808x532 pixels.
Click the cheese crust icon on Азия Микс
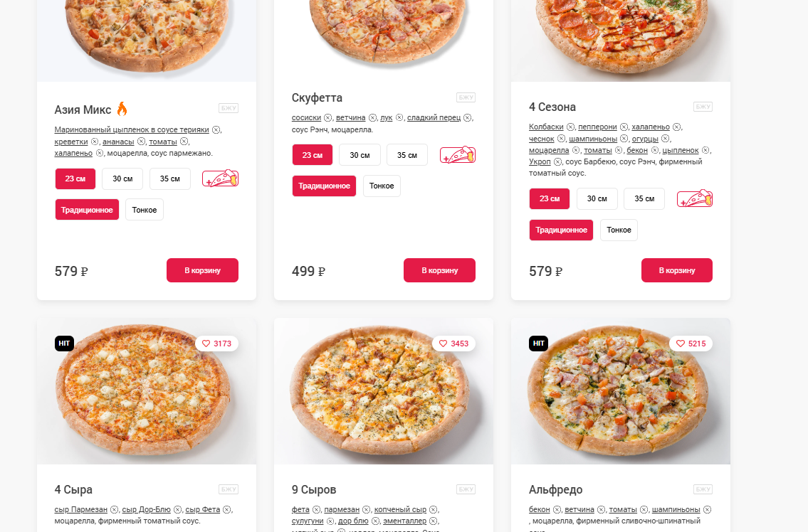click(221, 179)
